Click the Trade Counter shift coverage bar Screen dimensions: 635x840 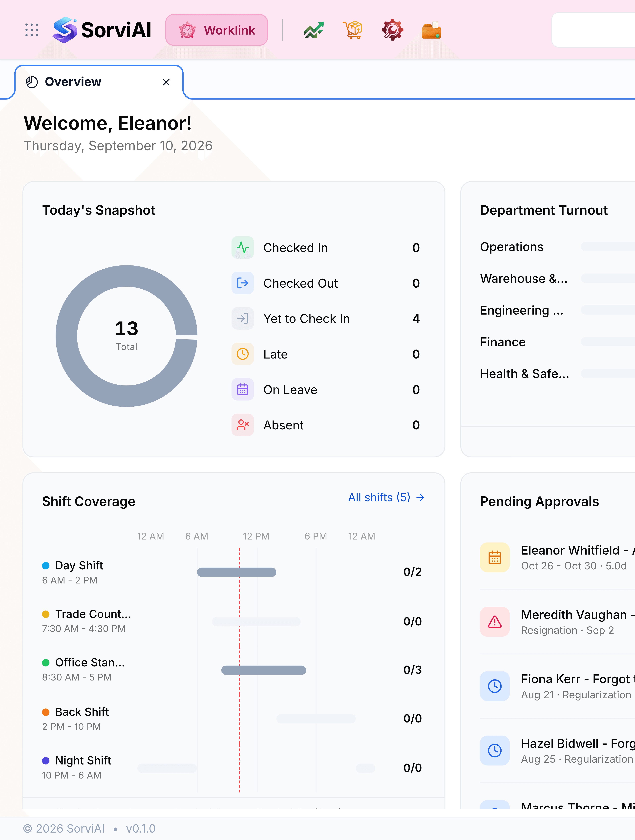[x=256, y=621]
